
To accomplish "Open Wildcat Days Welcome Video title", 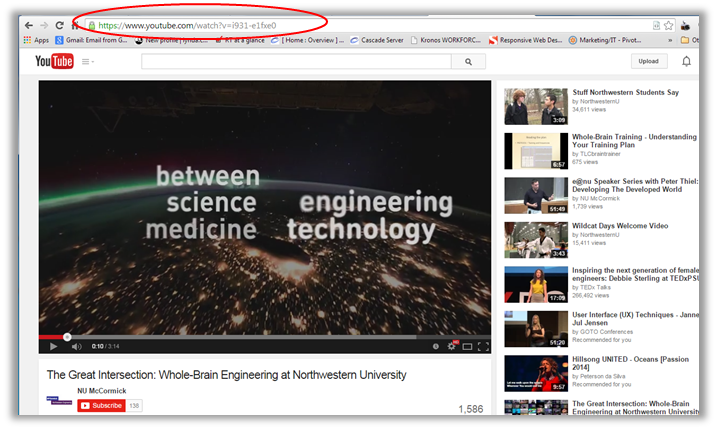I will coord(620,226).
